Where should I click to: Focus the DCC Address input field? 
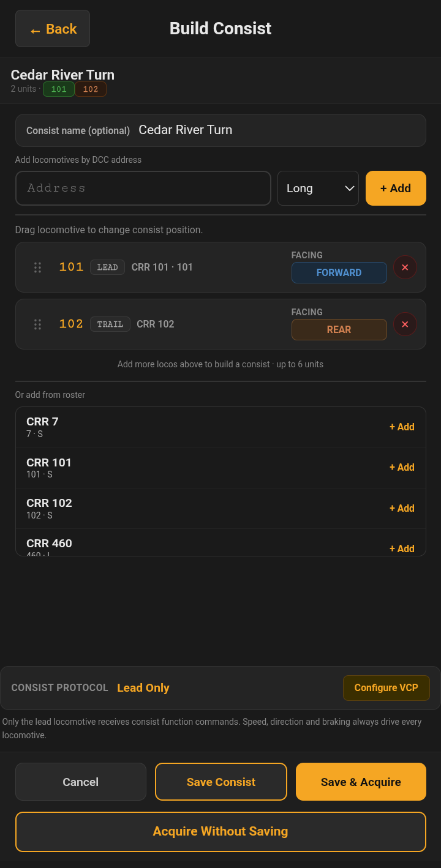click(143, 188)
